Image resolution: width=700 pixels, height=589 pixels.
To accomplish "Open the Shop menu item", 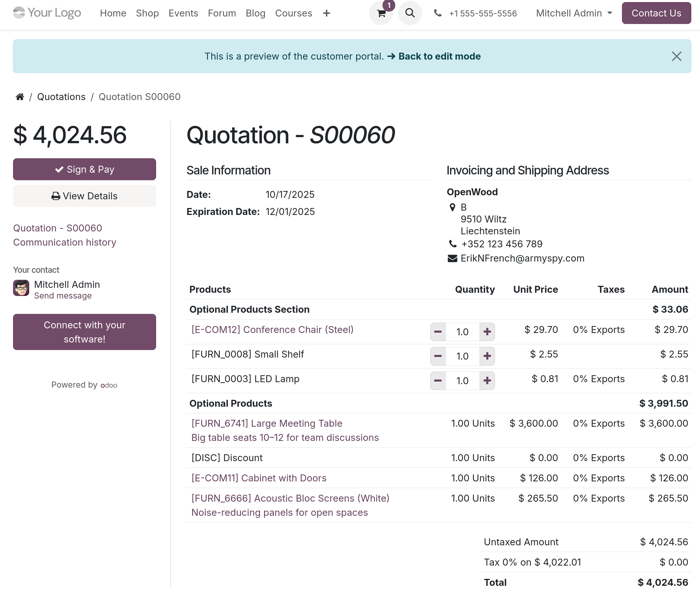I will 147,13.
